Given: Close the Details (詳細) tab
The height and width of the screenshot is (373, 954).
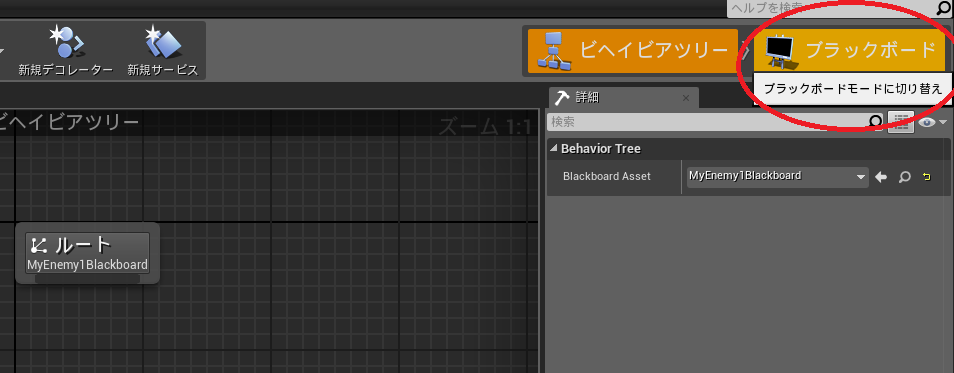Looking at the screenshot, I should click(x=686, y=98).
